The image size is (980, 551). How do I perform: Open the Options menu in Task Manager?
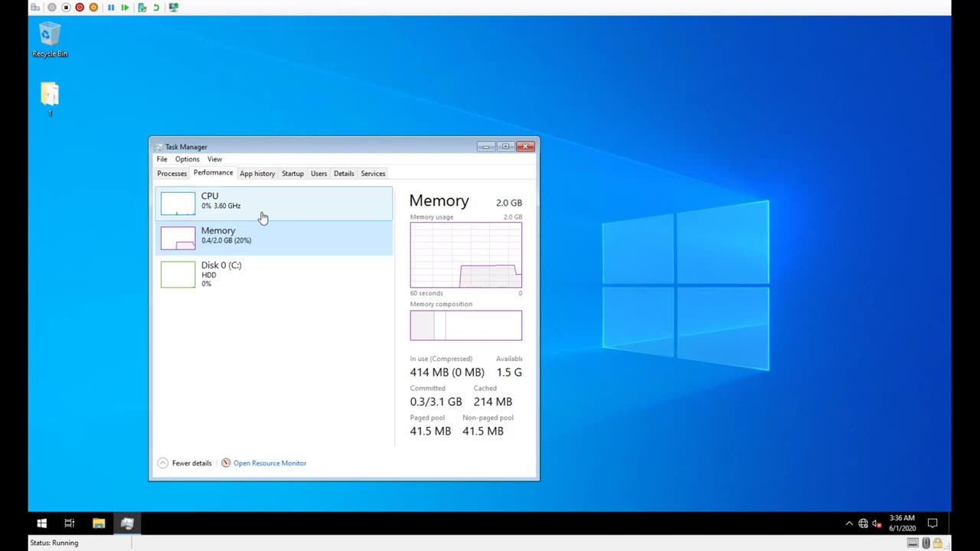click(187, 159)
